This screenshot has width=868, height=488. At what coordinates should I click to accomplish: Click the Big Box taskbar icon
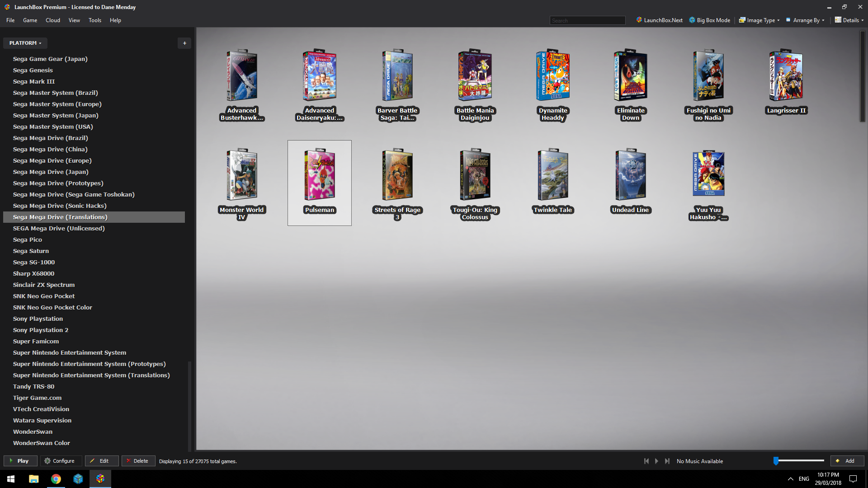78,479
